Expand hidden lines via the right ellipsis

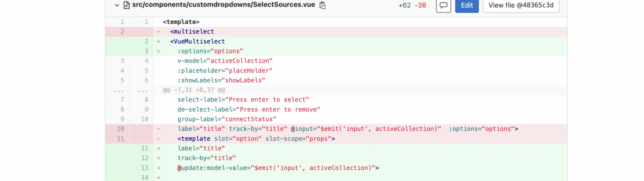tap(142, 90)
